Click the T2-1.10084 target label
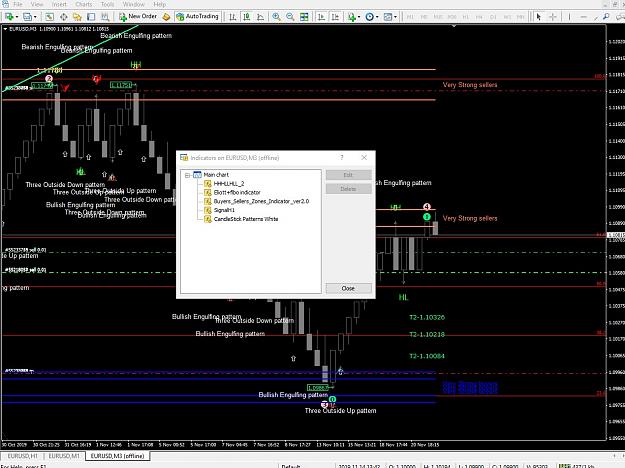The width and height of the screenshot is (625, 468). pos(427,356)
